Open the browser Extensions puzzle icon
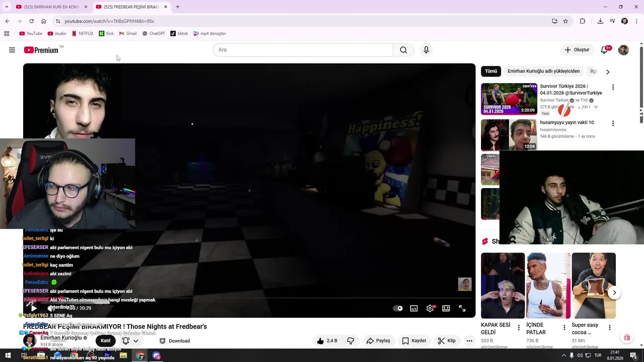Image resolution: width=644 pixels, height=362 pixels. click(x=583, y=21)
